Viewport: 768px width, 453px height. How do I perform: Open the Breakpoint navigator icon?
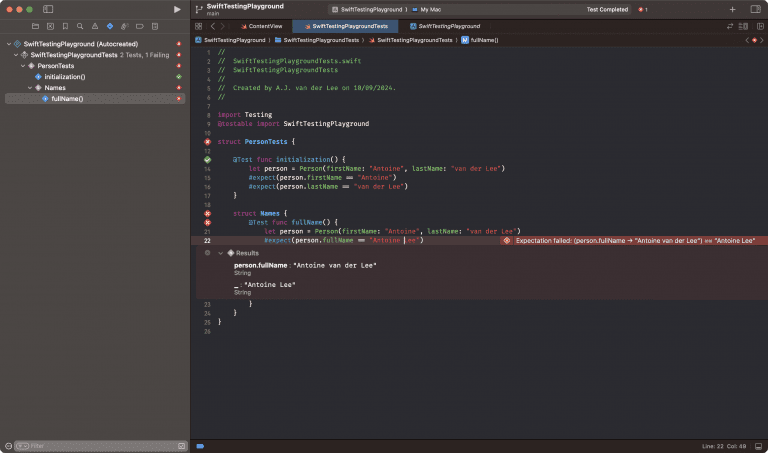(140, 26)
